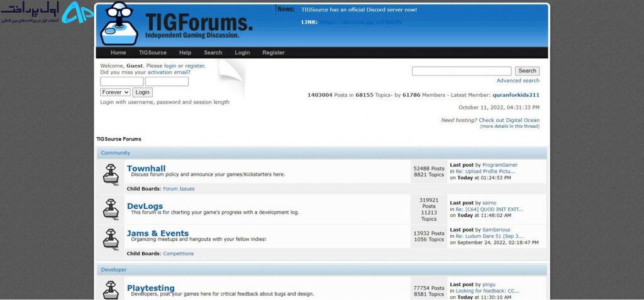Click the DevLogs board joystick icon
This screenshot has height=300, width=644.
point(111,209)
